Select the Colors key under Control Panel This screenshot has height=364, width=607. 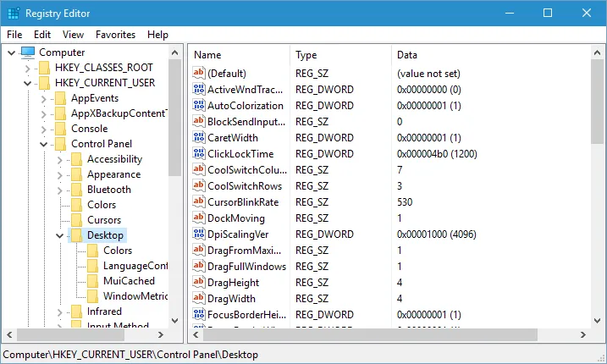[102, 205]
